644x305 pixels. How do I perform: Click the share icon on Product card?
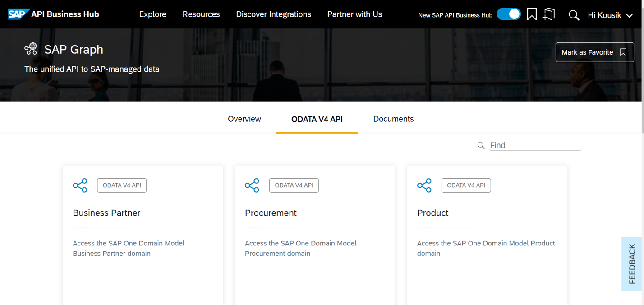click(424, 185)
